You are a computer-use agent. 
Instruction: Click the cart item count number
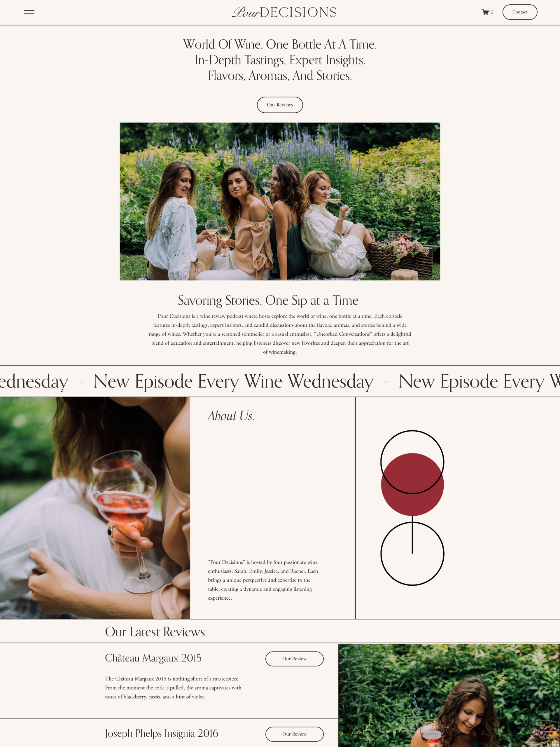(492, 12)
